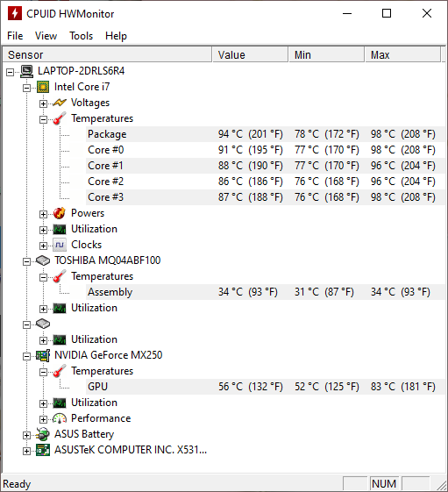Click the LAPTOP-2DRLS6R4 computer icon

tap(26, 71)
